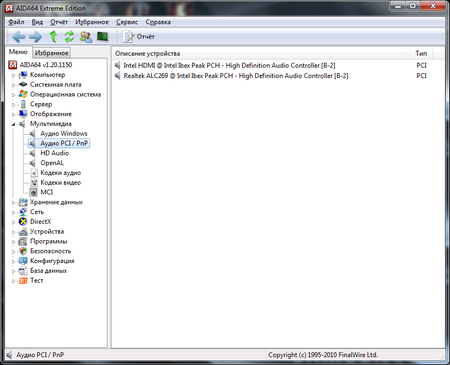Click the OpenAL speaker icon
The width and height of the screenshot is (450, 365).
coord(32,163)
